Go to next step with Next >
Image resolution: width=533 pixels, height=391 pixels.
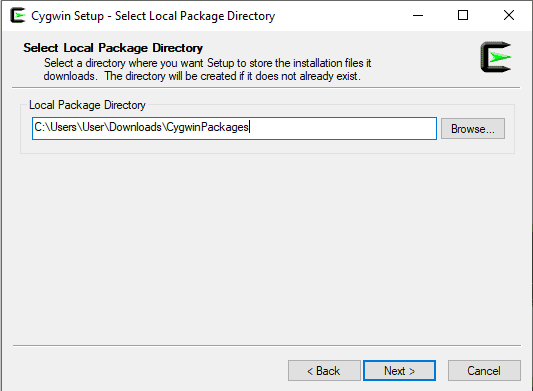[x=399, y=371]
